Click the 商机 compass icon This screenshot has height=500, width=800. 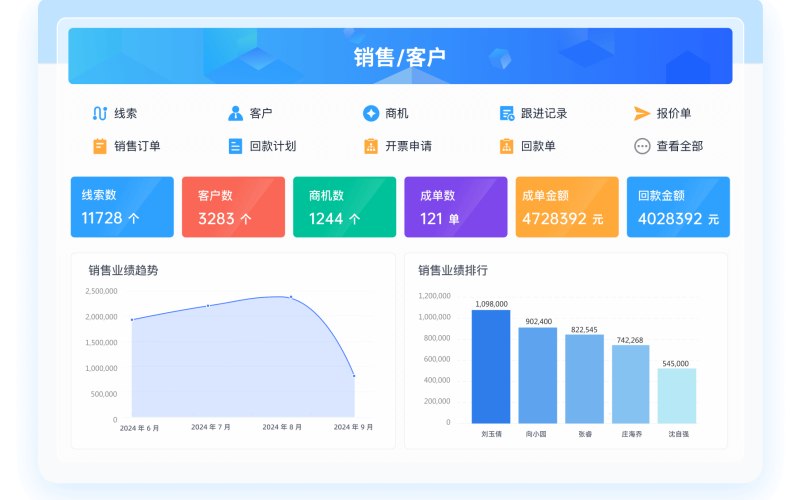(371, 113)
